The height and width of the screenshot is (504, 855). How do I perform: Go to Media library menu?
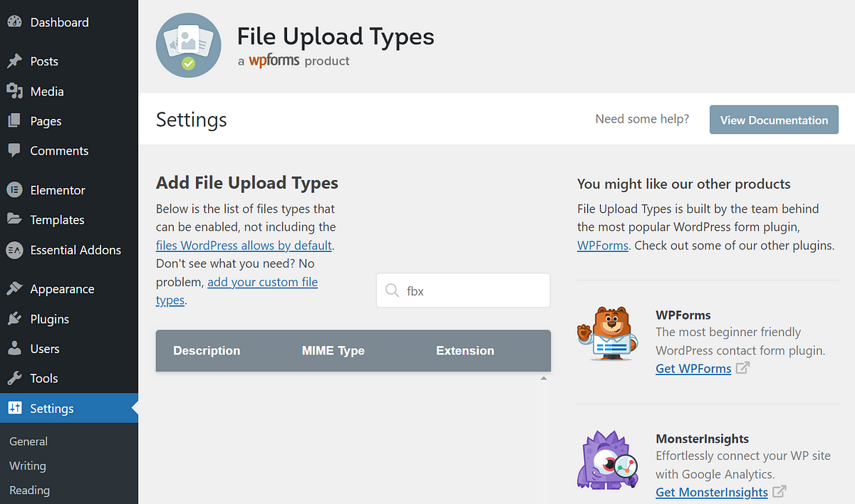coord(69,91)
